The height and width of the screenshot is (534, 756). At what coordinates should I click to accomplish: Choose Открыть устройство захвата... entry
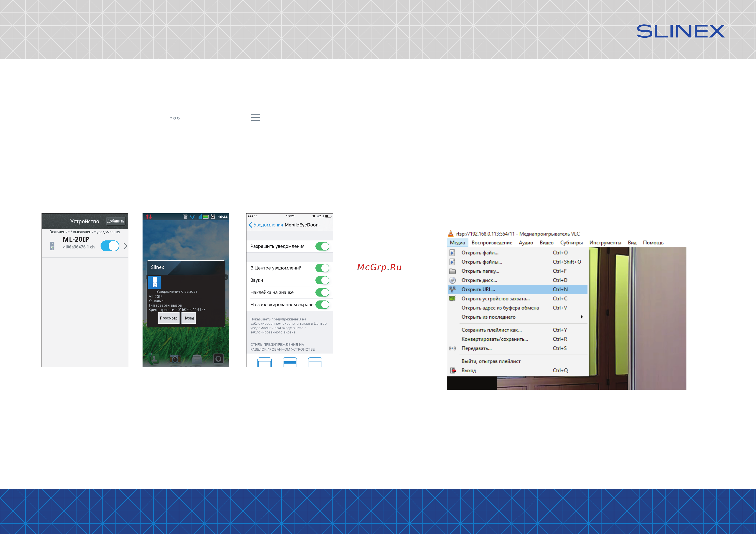(x=517, y=299)
